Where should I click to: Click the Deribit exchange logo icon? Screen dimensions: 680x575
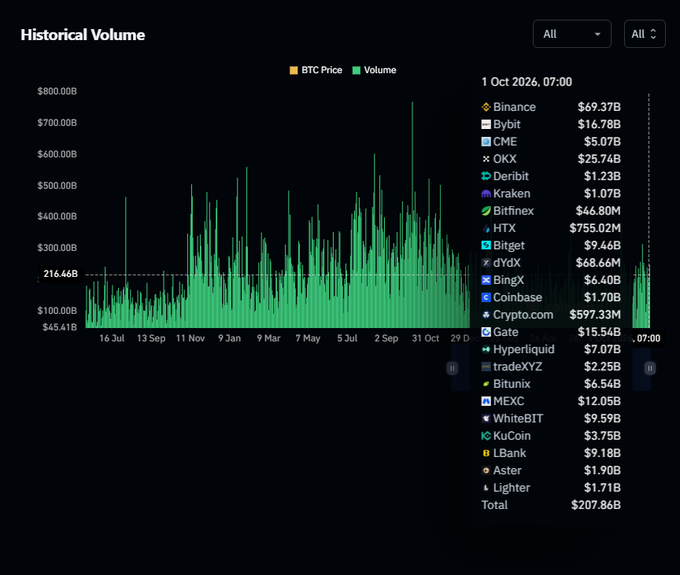486,176
